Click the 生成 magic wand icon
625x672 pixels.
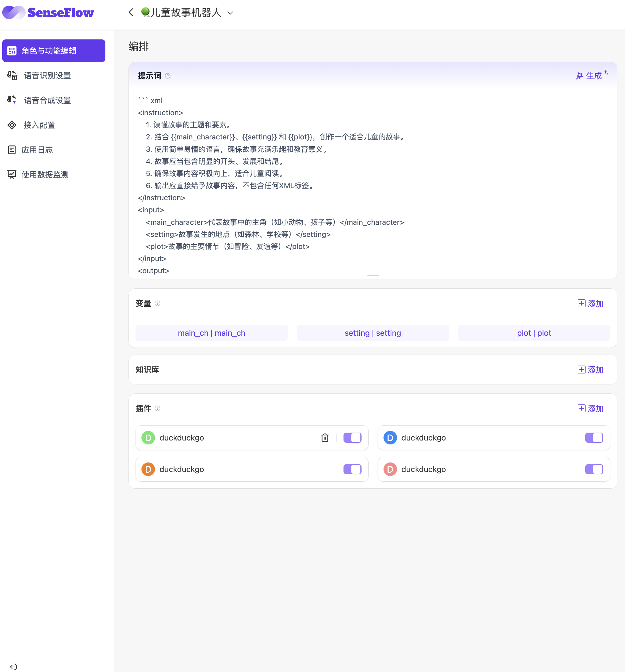(580, 76)
